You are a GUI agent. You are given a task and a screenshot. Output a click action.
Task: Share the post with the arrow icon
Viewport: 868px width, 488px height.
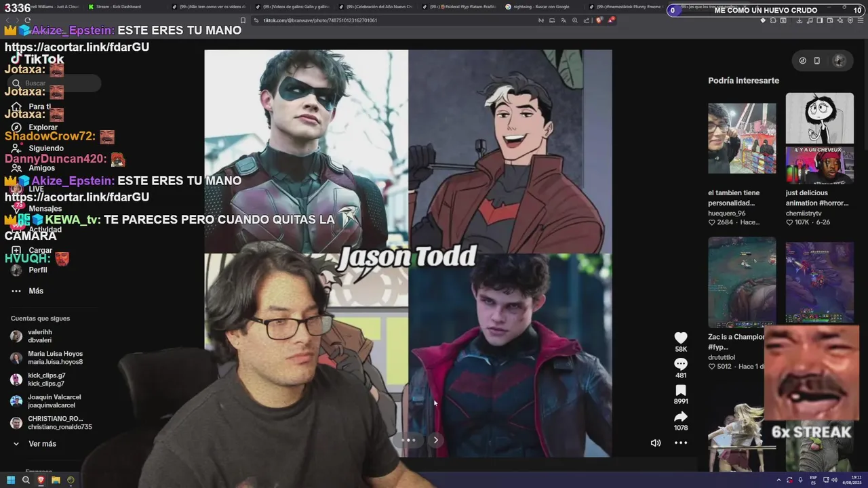tap(681, 417)
